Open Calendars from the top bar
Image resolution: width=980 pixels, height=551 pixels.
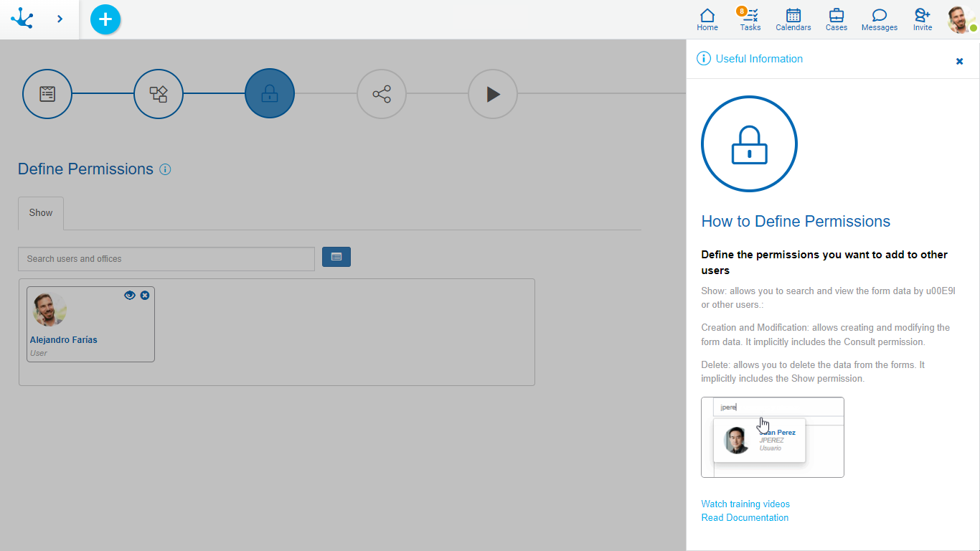click(793, 19)
